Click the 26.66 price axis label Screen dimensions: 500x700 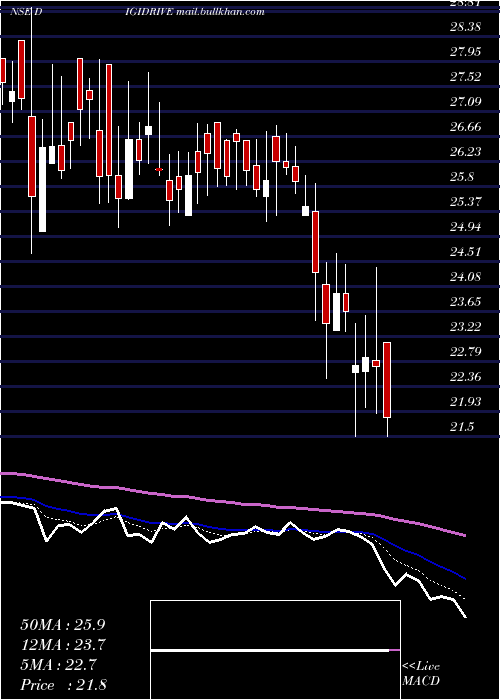(x=465, y=127)
